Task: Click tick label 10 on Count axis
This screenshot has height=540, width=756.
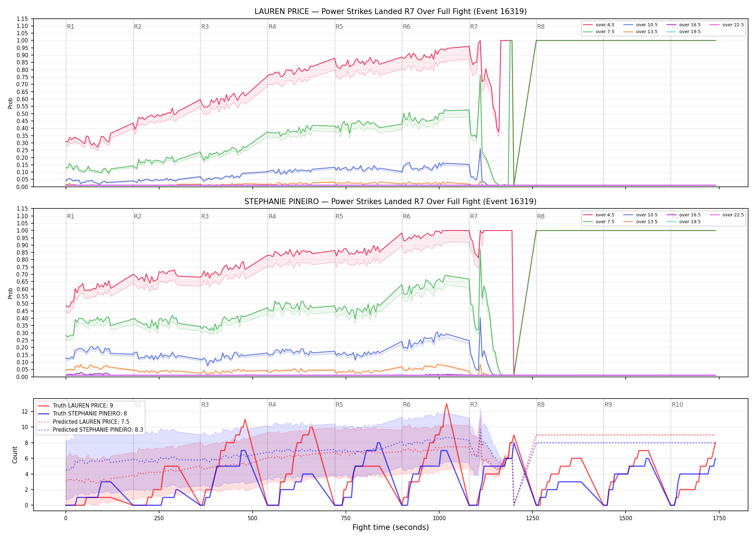Action: [25, 427]
